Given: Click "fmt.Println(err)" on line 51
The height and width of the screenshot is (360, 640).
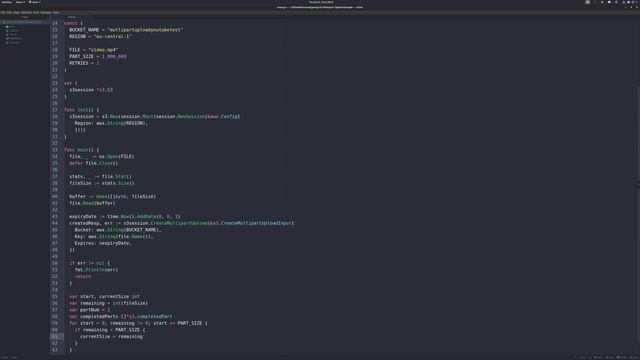Looking at the screenshot, I should click(x=96, y=270).
